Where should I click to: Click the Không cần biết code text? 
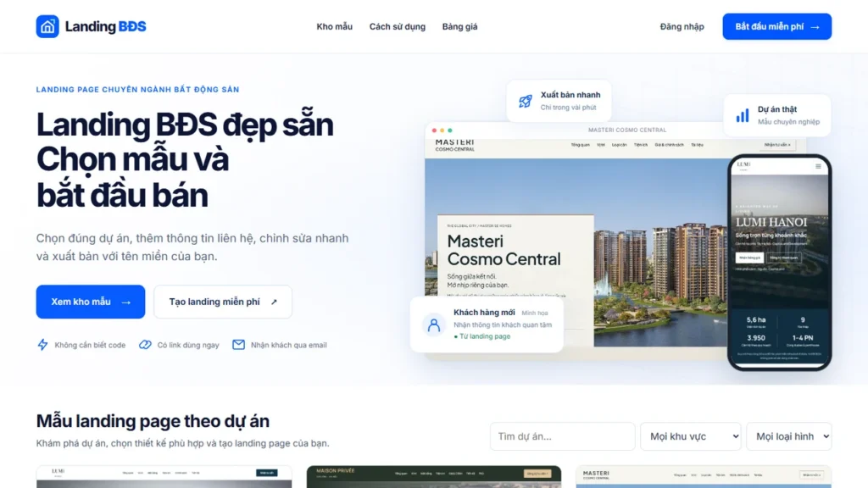point(90,345)
